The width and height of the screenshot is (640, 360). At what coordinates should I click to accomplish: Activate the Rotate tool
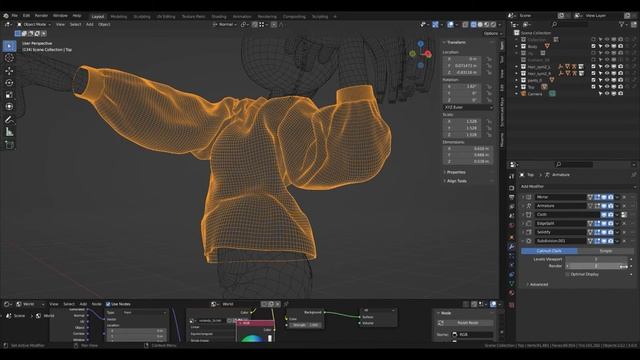tap(9, 83)
